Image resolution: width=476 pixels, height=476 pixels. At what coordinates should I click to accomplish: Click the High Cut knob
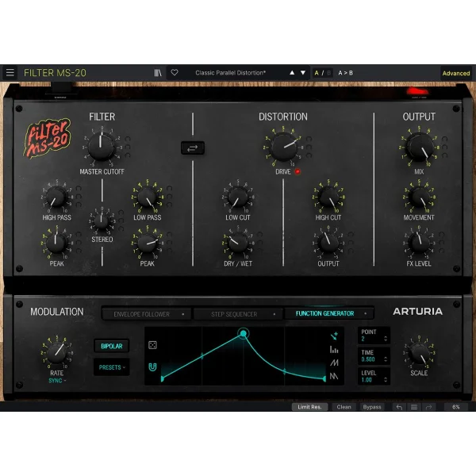click(x=328, y=197)
